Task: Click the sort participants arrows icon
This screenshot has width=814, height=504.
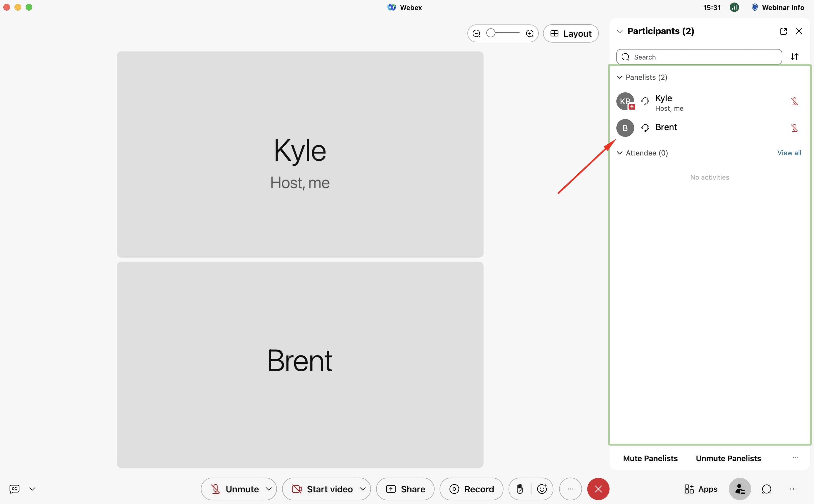Action: pos(794,57)
